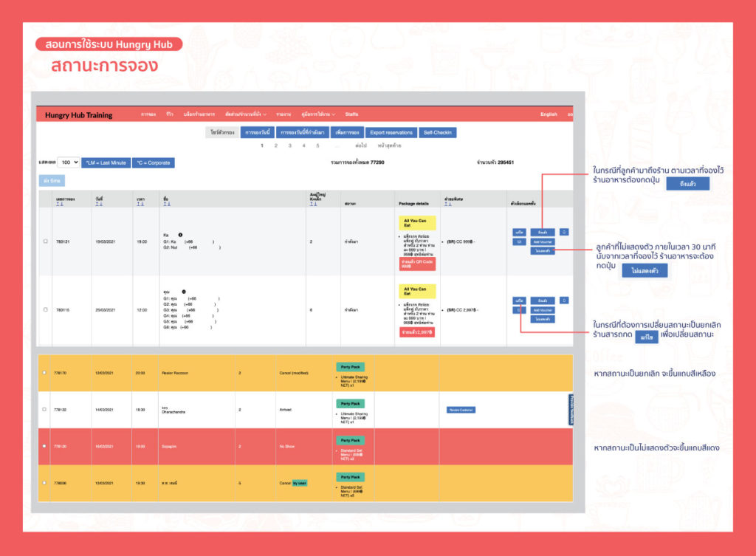The image size is (756, 556).
Task: Click the "No Show" status text
Action: (x=287, y=447)
